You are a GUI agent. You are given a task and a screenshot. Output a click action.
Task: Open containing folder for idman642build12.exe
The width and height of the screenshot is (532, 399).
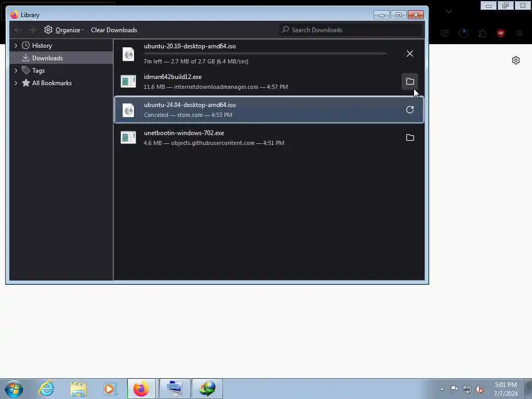tap(409, 82)
